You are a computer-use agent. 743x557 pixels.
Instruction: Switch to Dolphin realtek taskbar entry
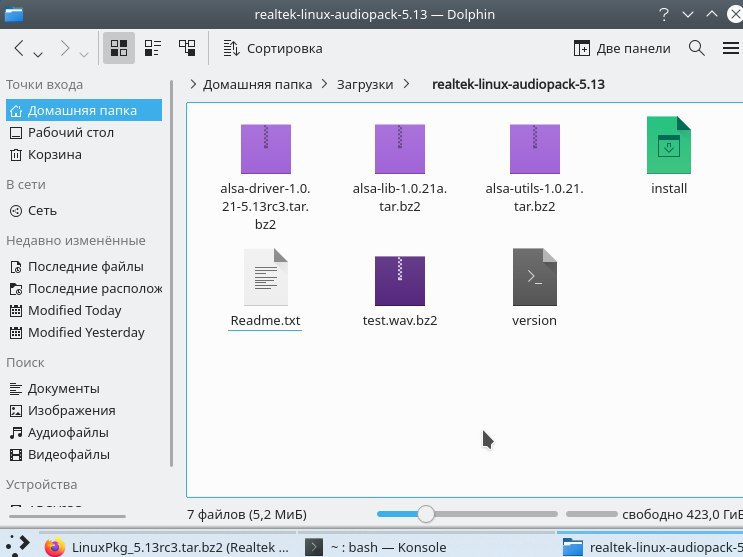click(650, 547)
